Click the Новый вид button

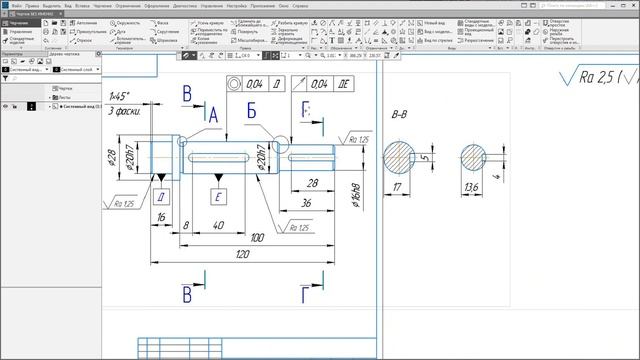point(431,23)
